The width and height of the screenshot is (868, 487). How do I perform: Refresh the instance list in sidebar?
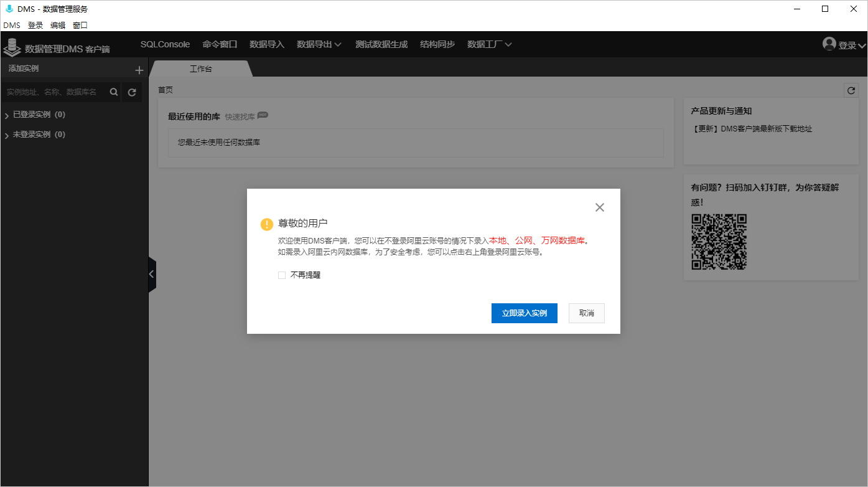tap(132, 92)
